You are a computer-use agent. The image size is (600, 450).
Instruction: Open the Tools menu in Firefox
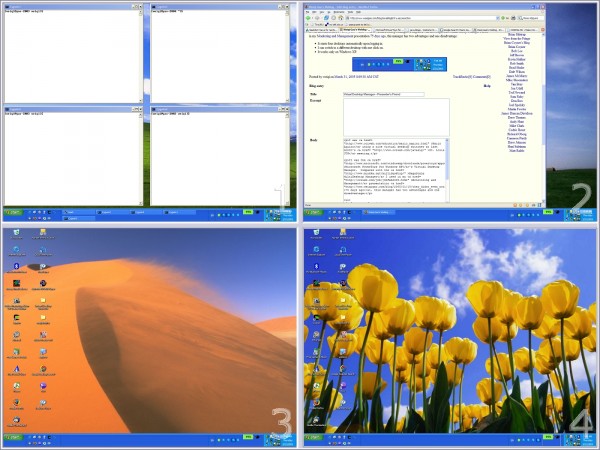pos(350,12)
